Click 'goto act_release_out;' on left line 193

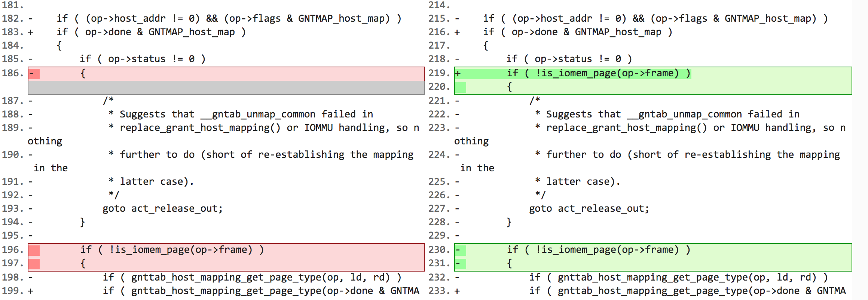click(x=162, y=209)
